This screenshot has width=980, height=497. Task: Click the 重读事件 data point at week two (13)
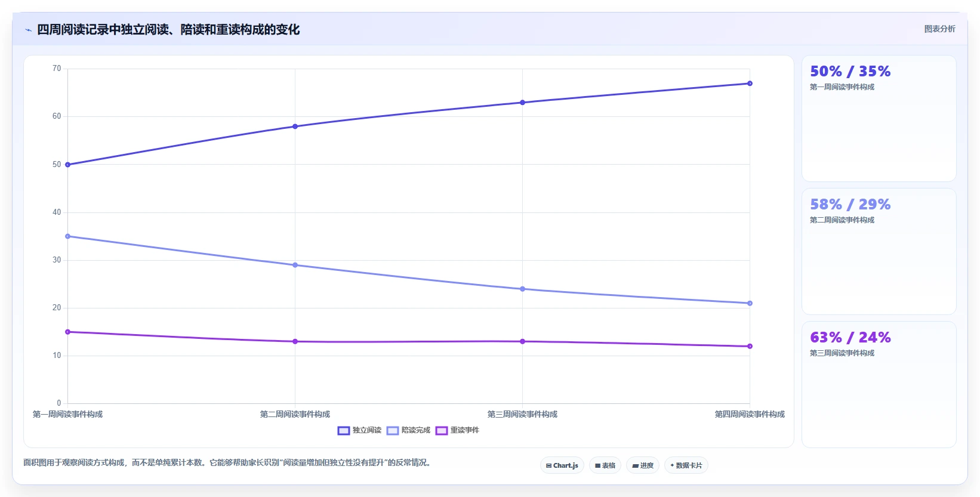coord(295,341)
